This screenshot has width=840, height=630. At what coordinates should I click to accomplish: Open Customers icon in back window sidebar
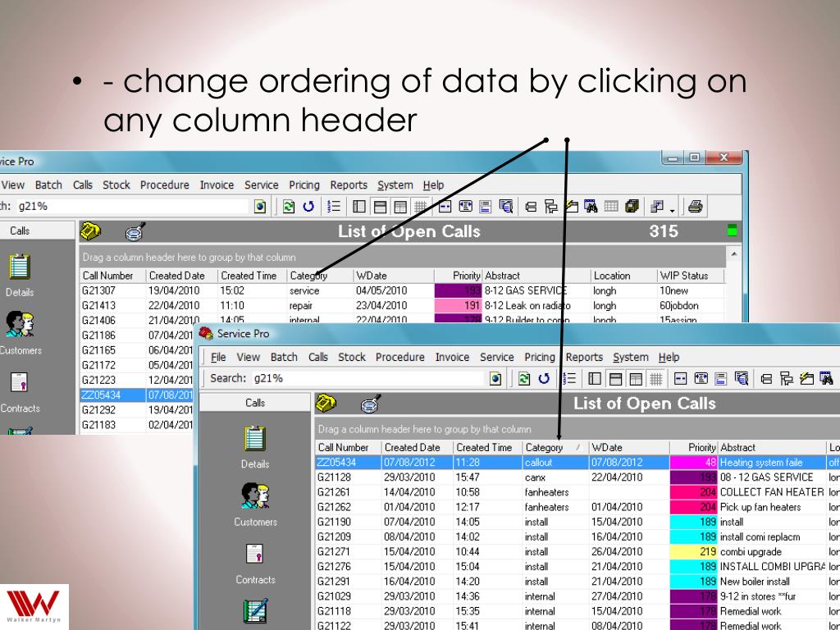coord(20,324)
